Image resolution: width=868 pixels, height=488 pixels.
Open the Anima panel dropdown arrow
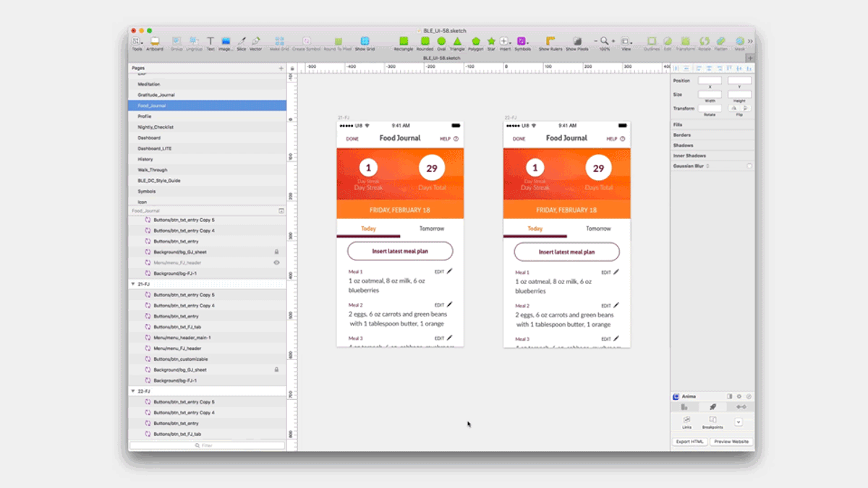tap(739, 422)
